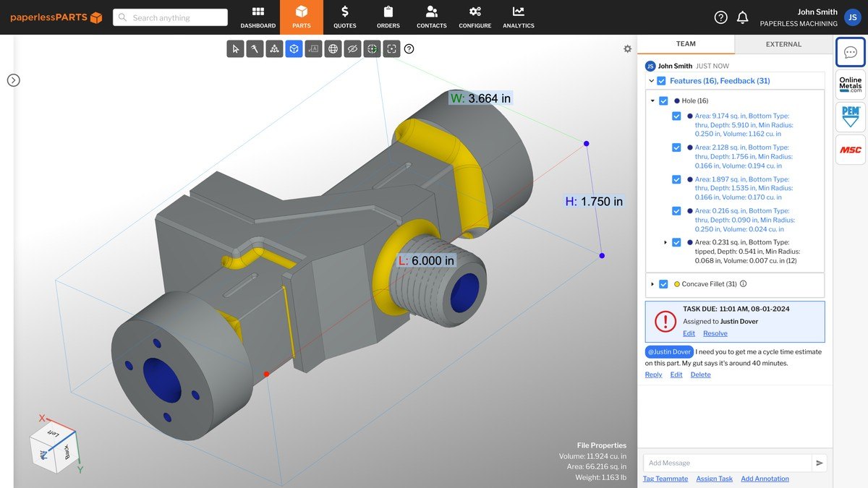Click the paperlessPARTS logo
Screen dimensions: 868x488
point(56,17)
